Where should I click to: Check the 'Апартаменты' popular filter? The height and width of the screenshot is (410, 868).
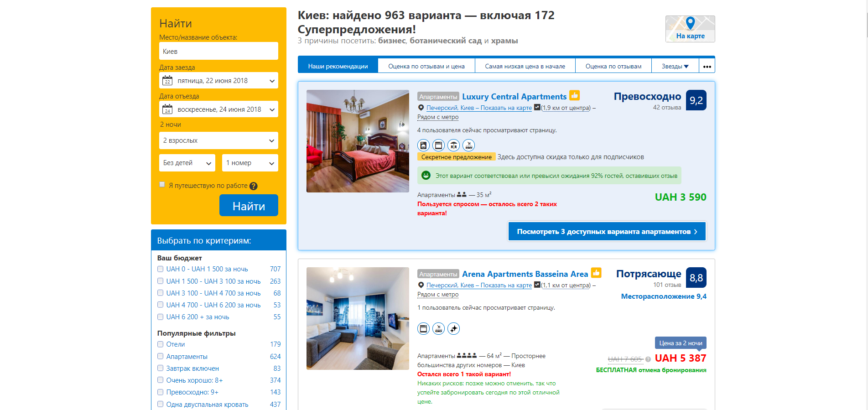(x=160, y=356)
